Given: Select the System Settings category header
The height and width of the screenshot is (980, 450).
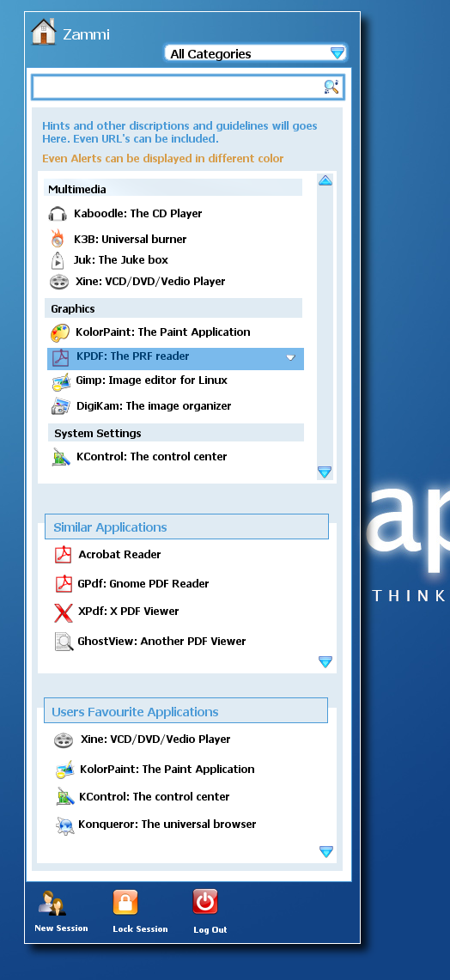Looking at the screenshot, I should click(x=176, y=433).
